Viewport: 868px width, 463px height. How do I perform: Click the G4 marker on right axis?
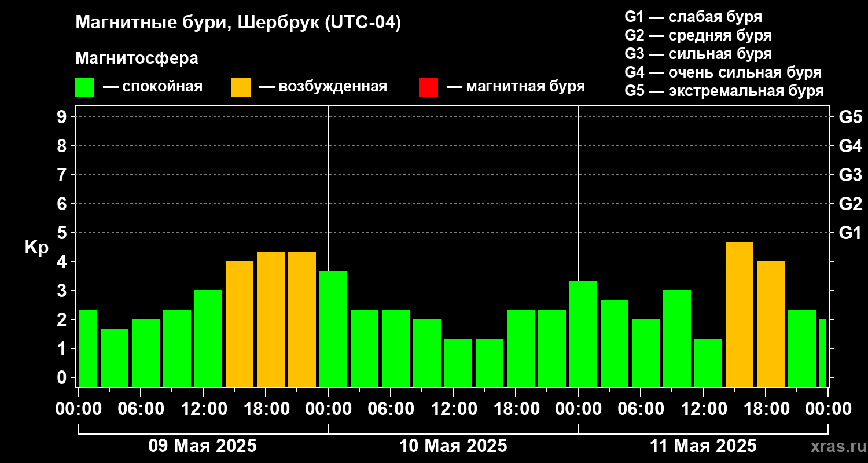(850, 146)
